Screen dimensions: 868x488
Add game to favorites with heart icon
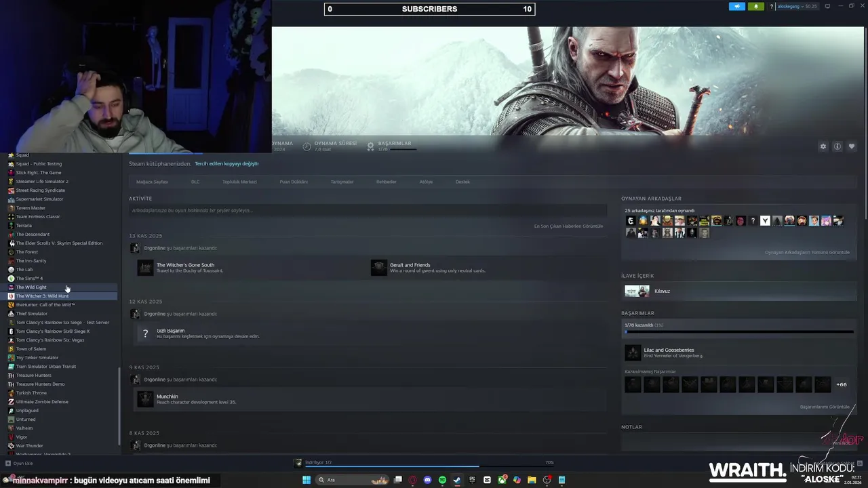click(852, 146)
